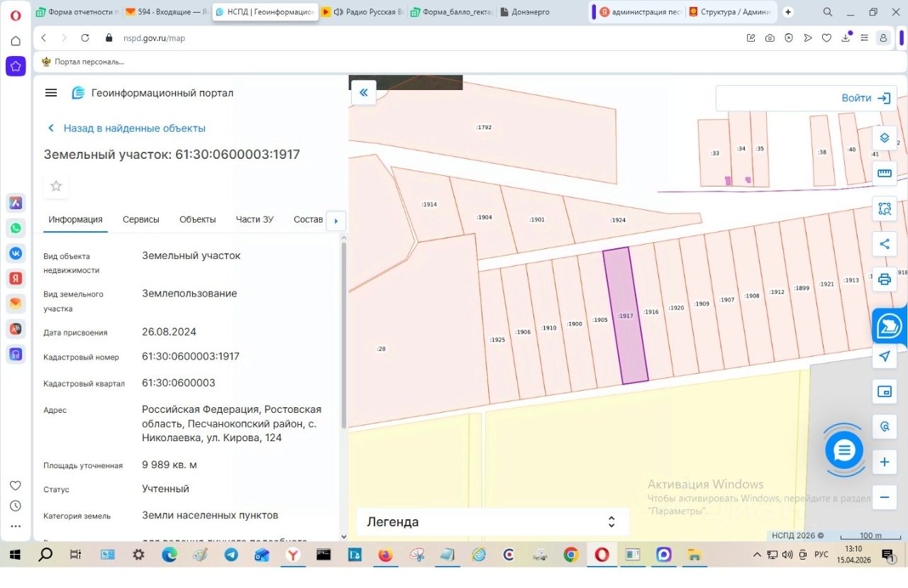Open Google Chrome from the taskbar
The width and height of the screenshot is (908, 588).
(x=570, y=555)
